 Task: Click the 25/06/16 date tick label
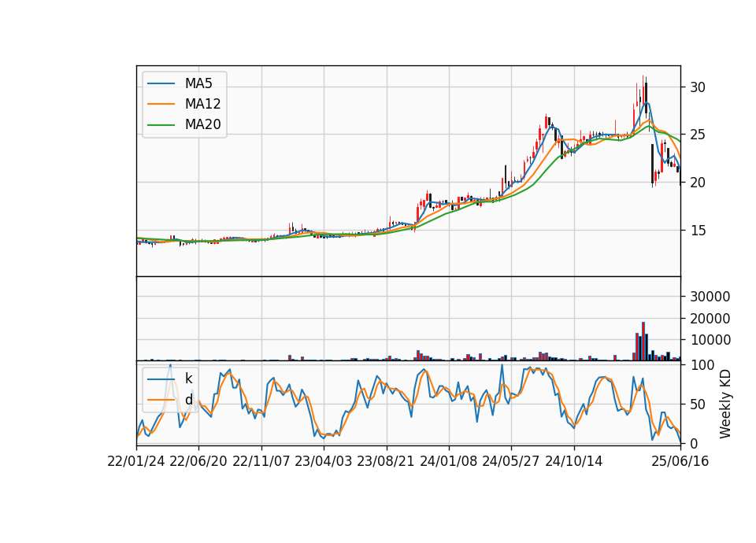680,462
